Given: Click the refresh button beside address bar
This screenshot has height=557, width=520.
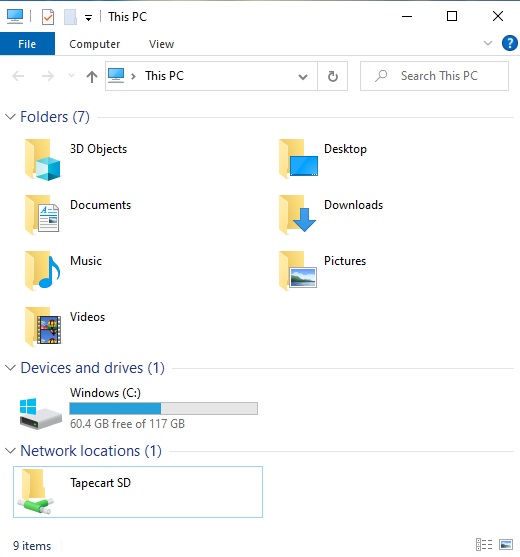Looking at the screenshot, I should pos(332,76).
